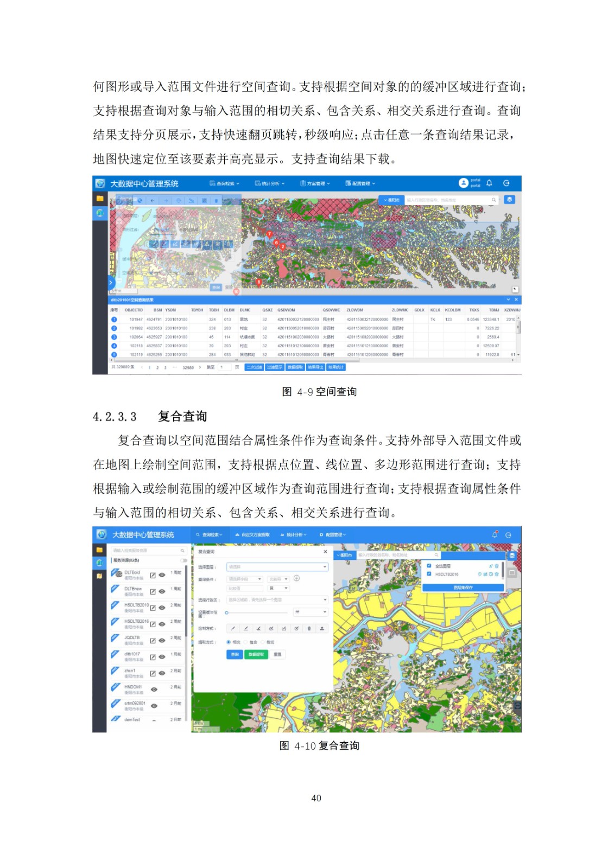Click edit icon for DLTBold layer
Image resolution: width=614 pixels, height=868 pixels.
[x=153, y=575]
